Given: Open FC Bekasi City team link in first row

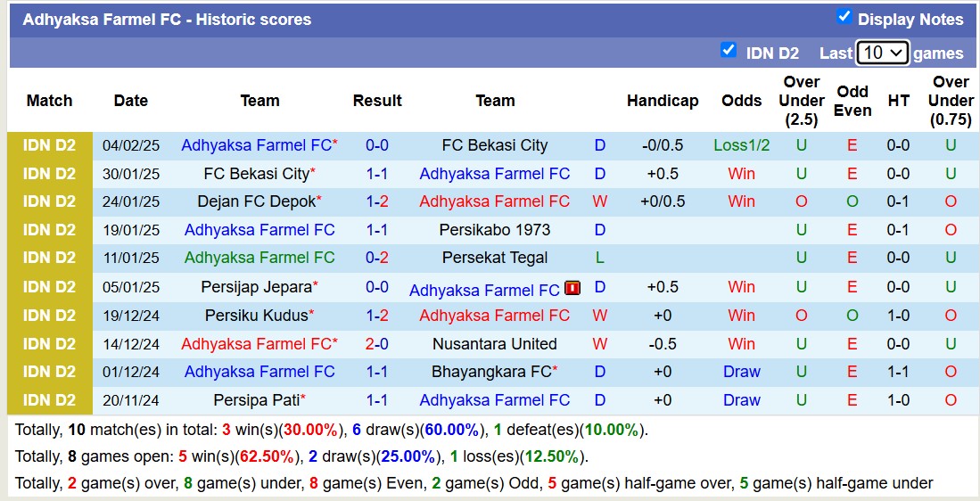Looking at the screenshot, I should pos(495,145).
